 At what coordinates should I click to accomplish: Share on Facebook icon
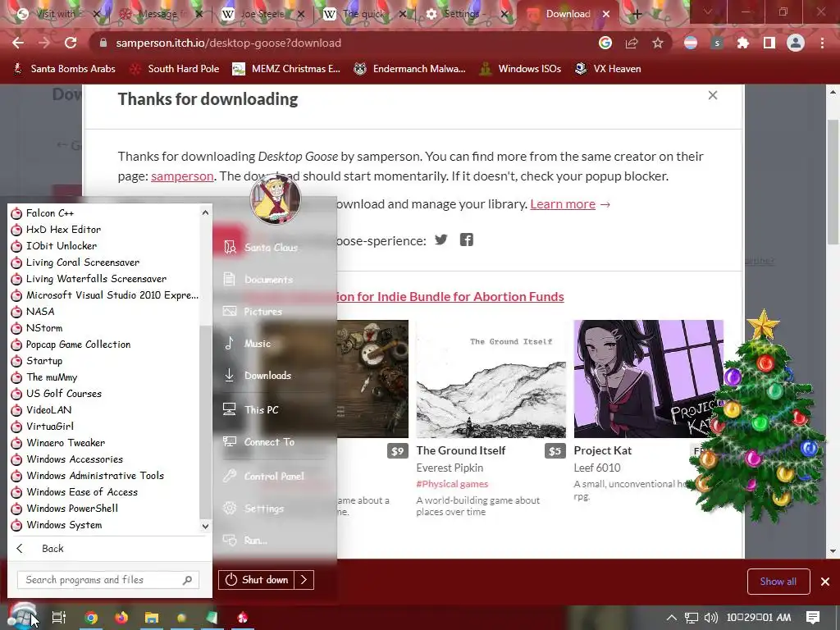[467, 240]
